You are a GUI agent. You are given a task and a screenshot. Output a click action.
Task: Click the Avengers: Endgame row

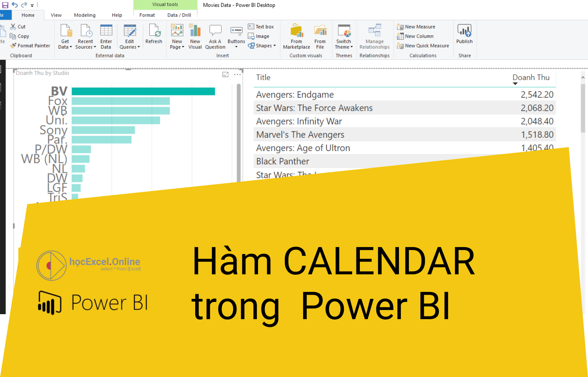click(x=405, y=94)
